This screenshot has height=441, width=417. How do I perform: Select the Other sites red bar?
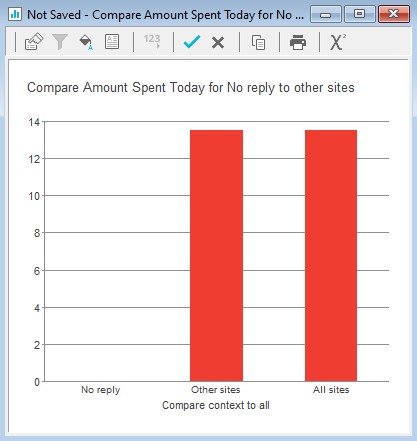(216, 256)
